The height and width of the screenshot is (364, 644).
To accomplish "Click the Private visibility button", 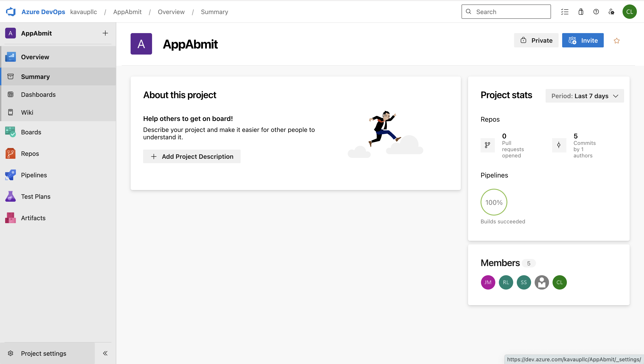I will pos(536,40).
